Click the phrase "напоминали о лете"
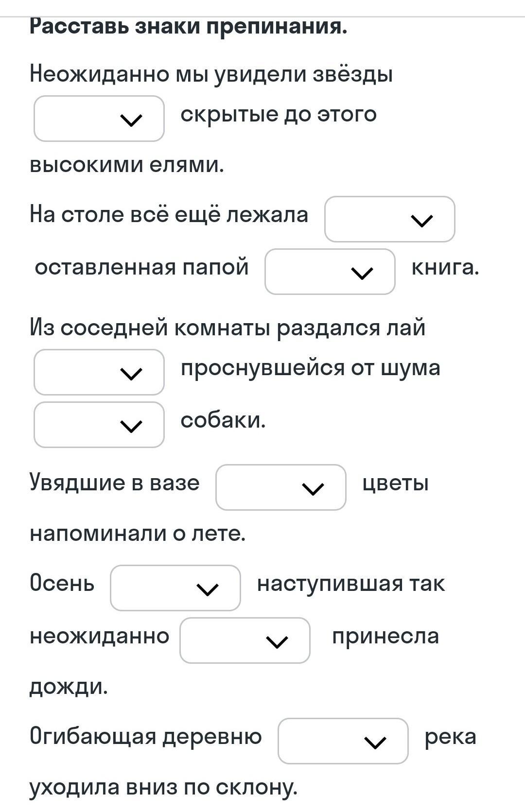 click(138, 534)
